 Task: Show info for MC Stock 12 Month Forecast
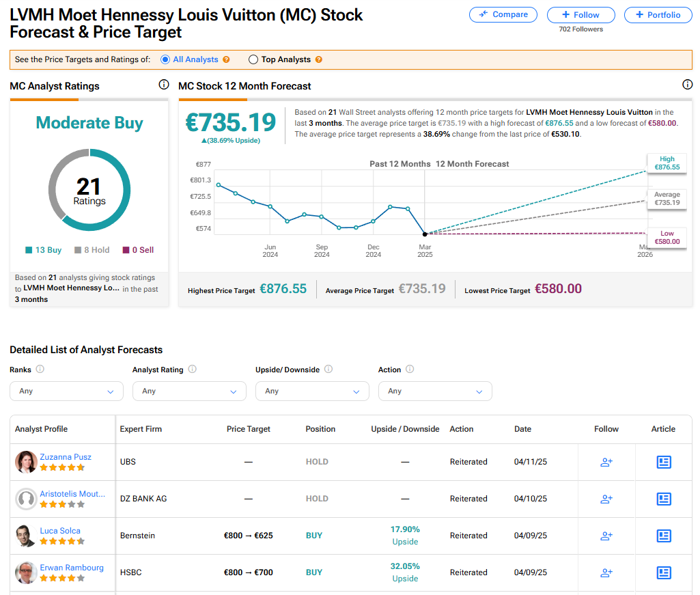point(688,85)
